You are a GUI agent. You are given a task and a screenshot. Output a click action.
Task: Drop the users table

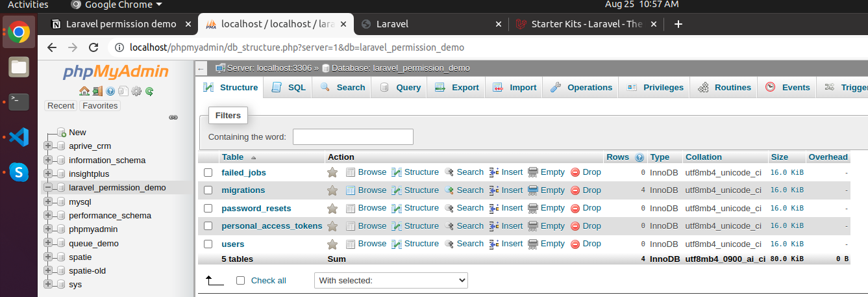[x=586, y=244]
